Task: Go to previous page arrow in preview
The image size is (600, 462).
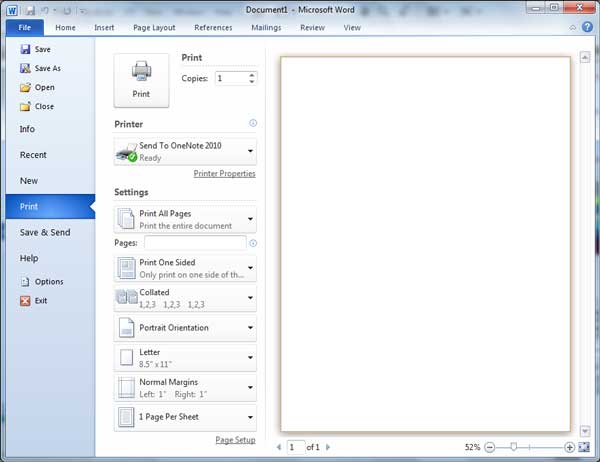Action: click(279, 447)
